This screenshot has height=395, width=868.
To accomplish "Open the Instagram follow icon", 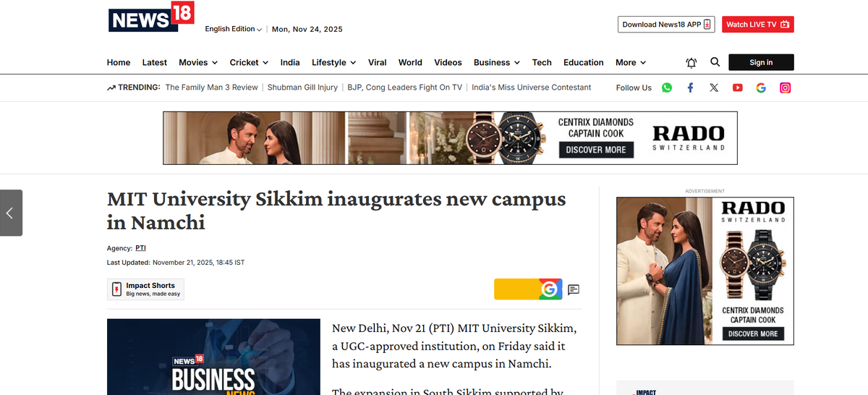I will coord(785,88).
